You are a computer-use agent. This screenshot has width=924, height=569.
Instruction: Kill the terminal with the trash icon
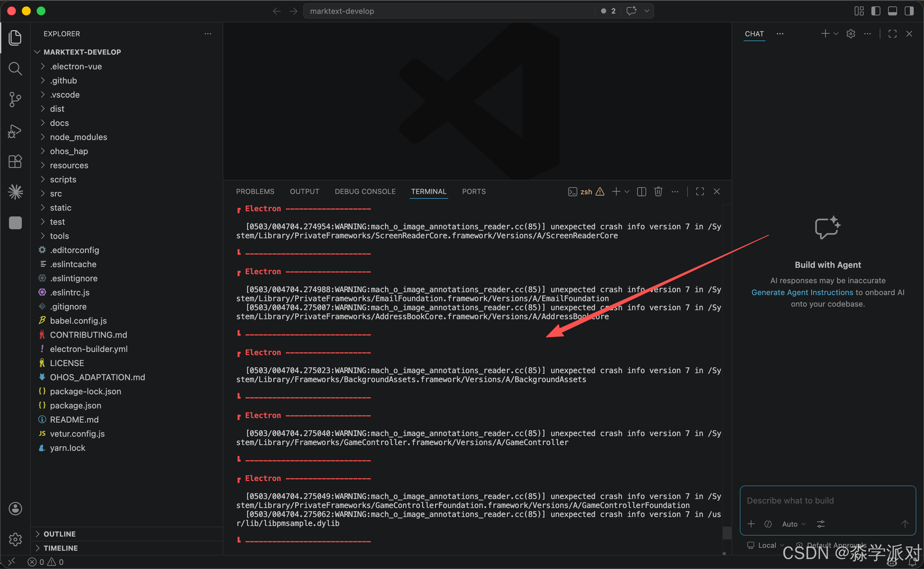point(658,192)
